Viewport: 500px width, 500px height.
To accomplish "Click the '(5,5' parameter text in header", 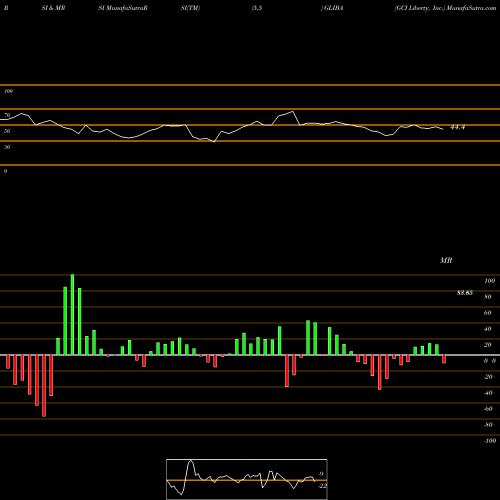I will point(257,8).
